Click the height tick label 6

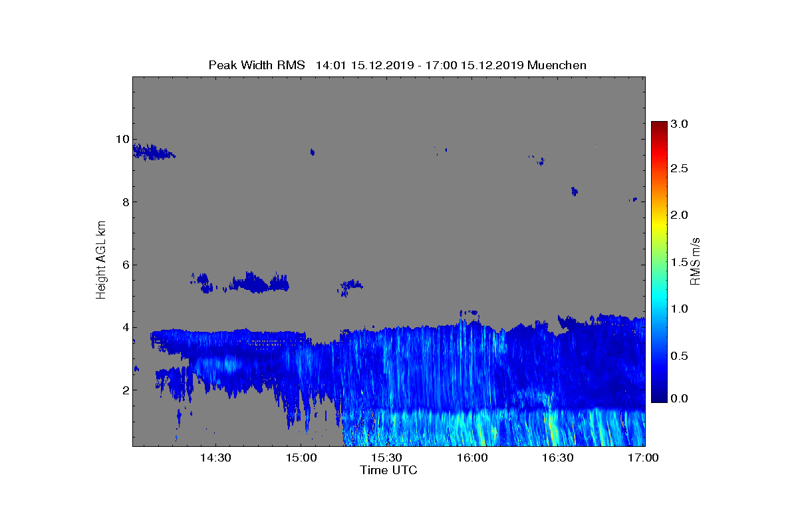click(x=124, y=265)
